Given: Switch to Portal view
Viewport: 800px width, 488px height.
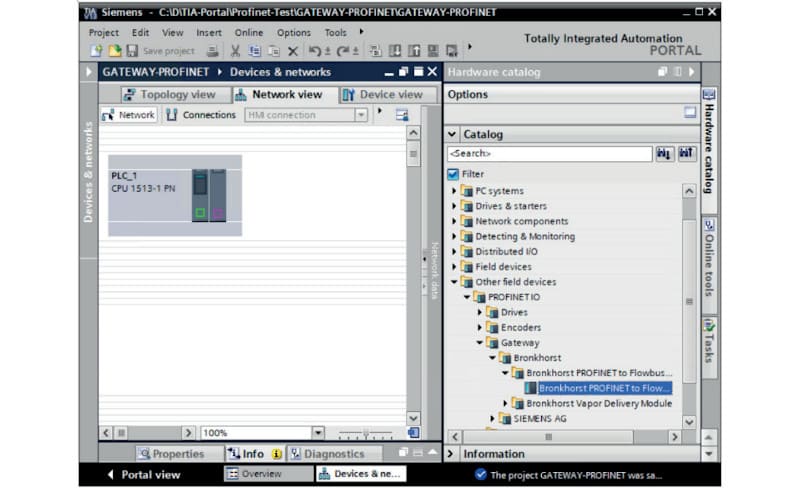Looking at the screenshot, I should [x=143, y=474].
